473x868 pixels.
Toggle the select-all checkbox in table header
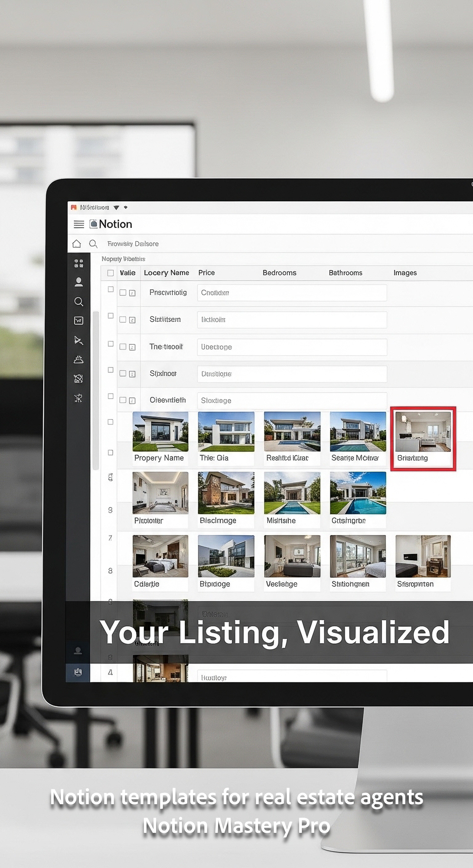[111, 273]
